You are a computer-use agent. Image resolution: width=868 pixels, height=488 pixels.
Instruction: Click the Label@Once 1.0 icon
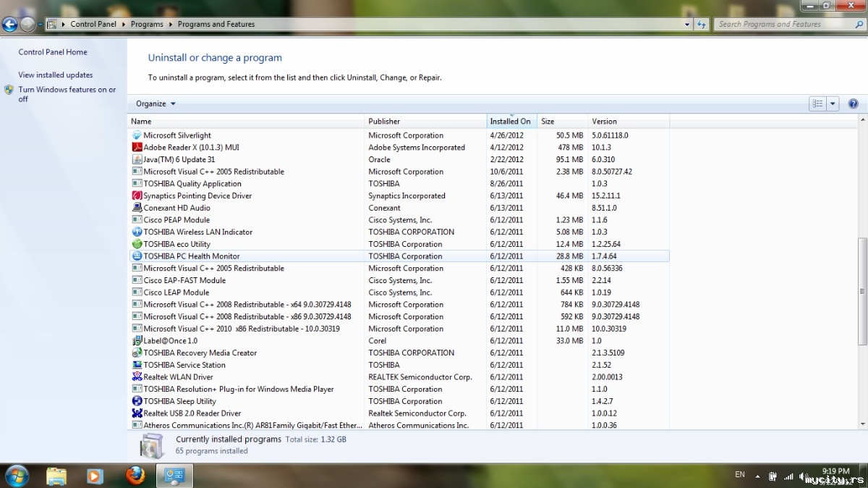click(137, 340)
